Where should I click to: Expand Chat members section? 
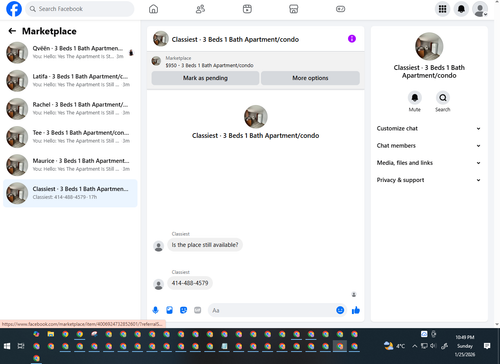click(429, 146)
